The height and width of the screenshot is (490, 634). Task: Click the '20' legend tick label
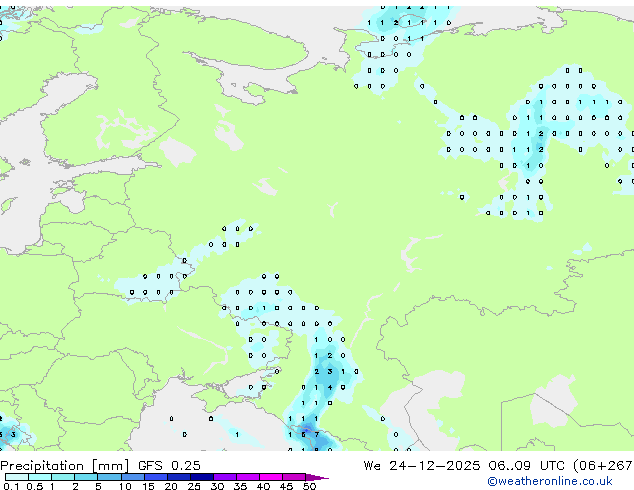click(171, 486)
